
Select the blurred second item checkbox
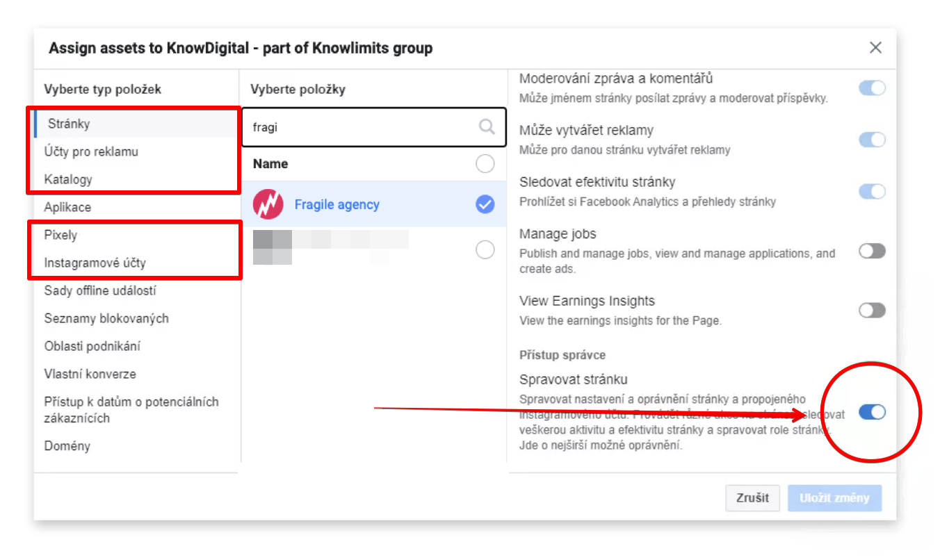[485, 249]
